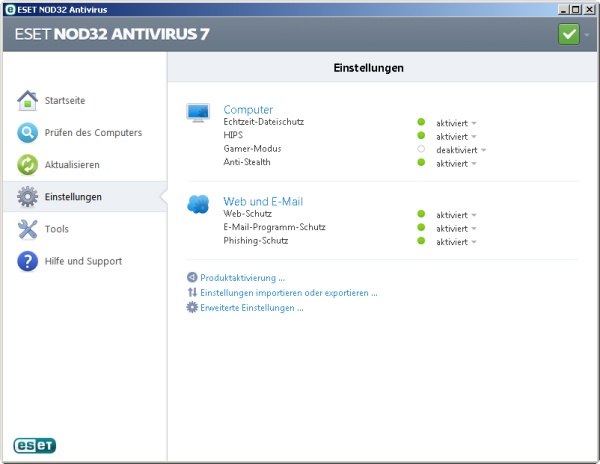Toggle the E-Mail-Programm-Schutz green status dot
Viewport: 600px width, 464px height.
pos(421,227)
